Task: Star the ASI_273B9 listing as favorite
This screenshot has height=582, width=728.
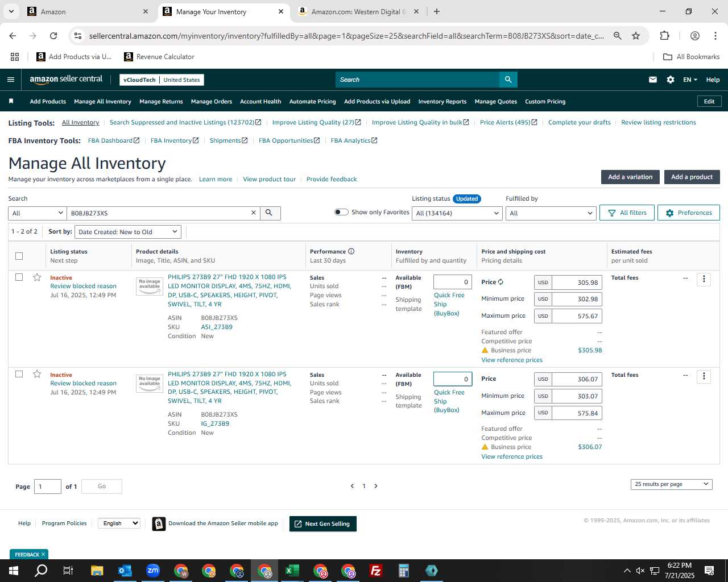Action: coord(37,277)
